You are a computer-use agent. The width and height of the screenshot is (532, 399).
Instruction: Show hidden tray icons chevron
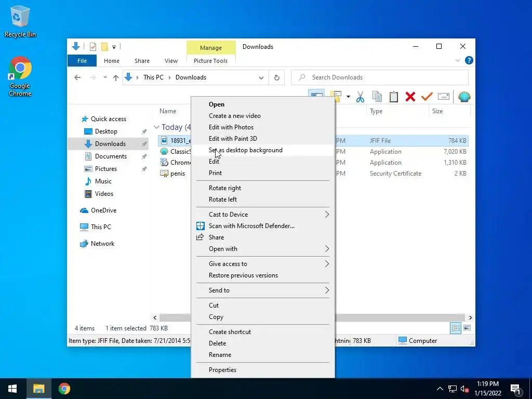click(x=440, y=389)
